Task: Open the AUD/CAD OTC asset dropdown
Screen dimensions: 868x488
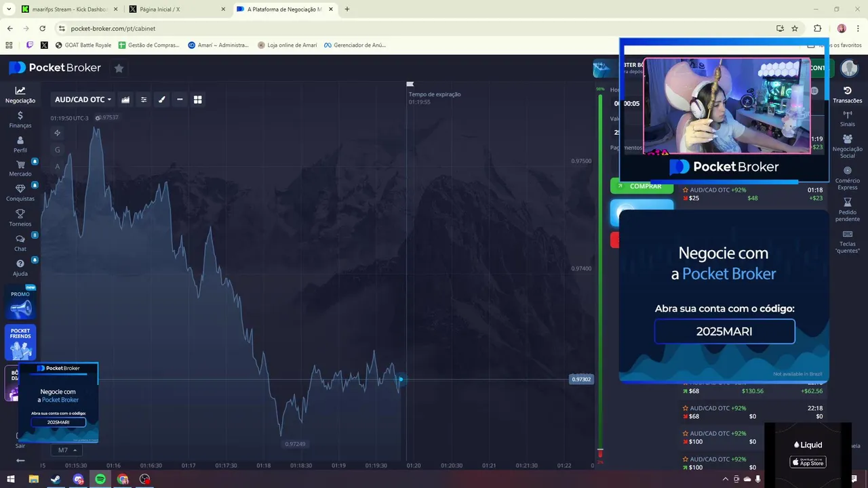Action: coord(83,100)
